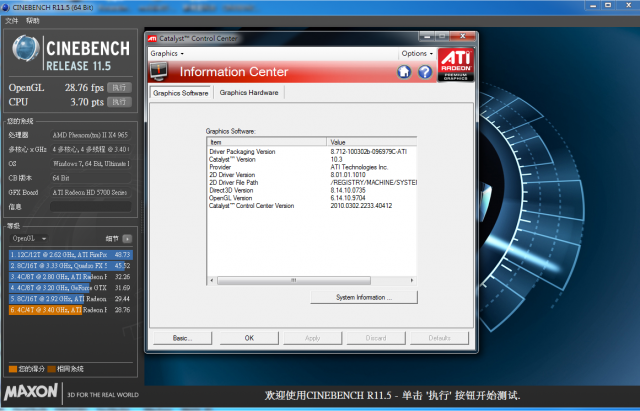Select the 2D Driver File Path row
Screen dimensions: 640x411
(x=312, y=182)
